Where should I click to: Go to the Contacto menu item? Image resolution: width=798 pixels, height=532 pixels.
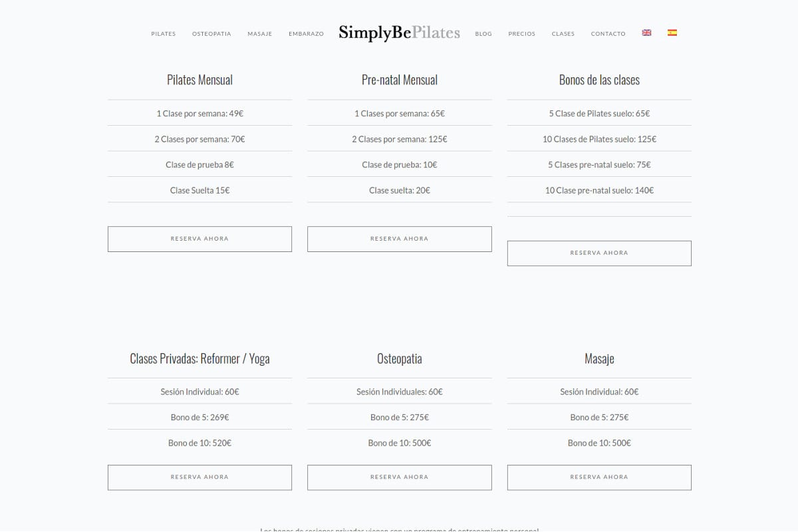(608, 34)
